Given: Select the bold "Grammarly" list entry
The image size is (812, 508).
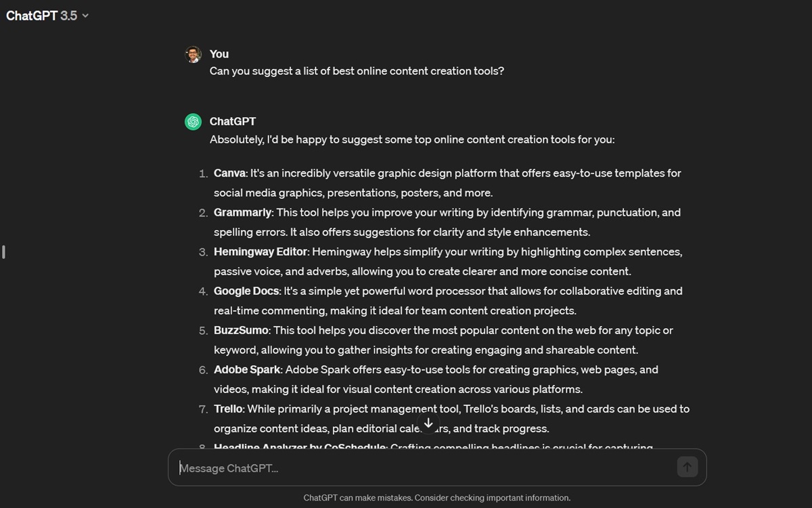Looking at the screenshot, I should tap(242, 212).
